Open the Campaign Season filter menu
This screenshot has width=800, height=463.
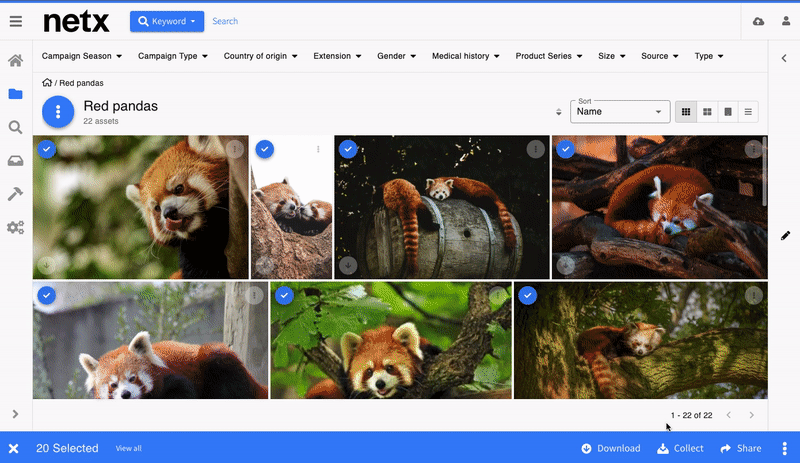point(82,56)
